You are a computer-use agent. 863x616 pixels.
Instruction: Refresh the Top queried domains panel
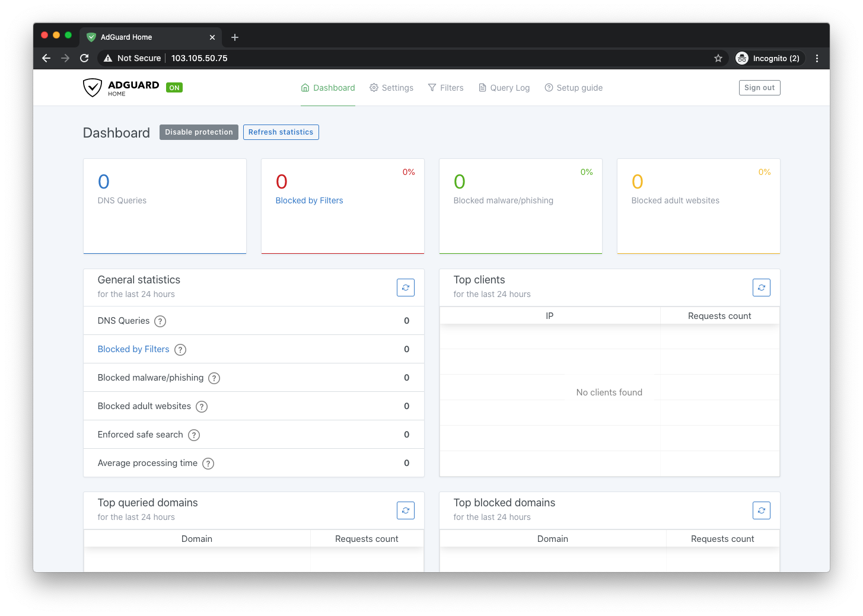[405, 510]
